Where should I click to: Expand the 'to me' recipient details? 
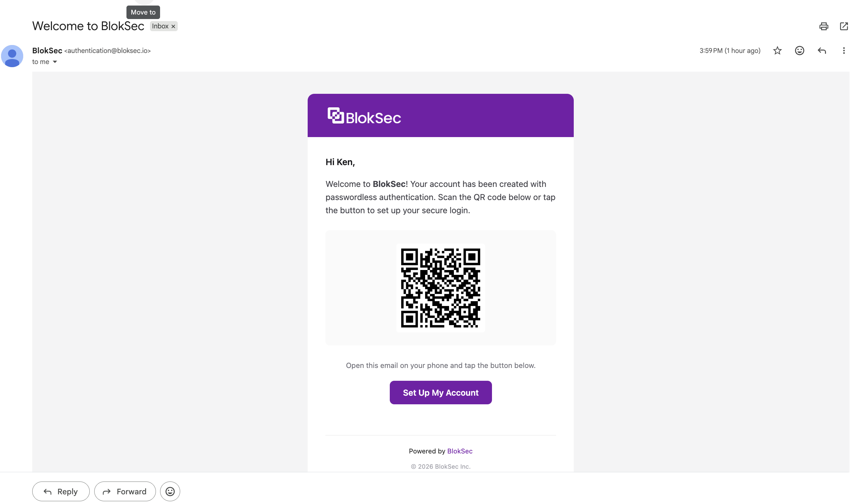[45, 62]
